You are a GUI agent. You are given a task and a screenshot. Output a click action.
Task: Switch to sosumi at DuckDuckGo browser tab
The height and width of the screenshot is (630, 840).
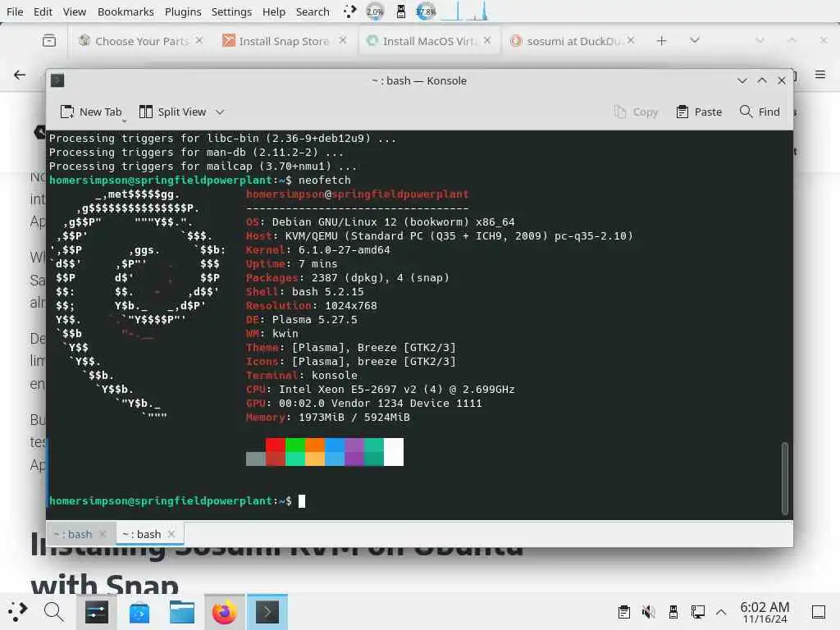572,41
